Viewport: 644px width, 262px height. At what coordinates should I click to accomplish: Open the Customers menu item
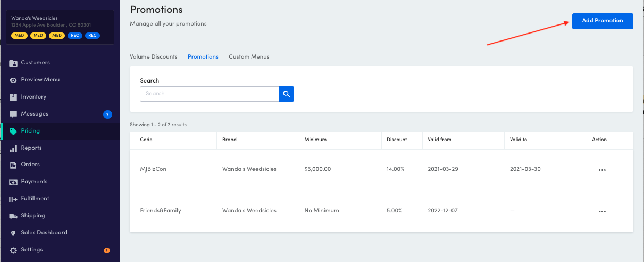pos(35,63)
